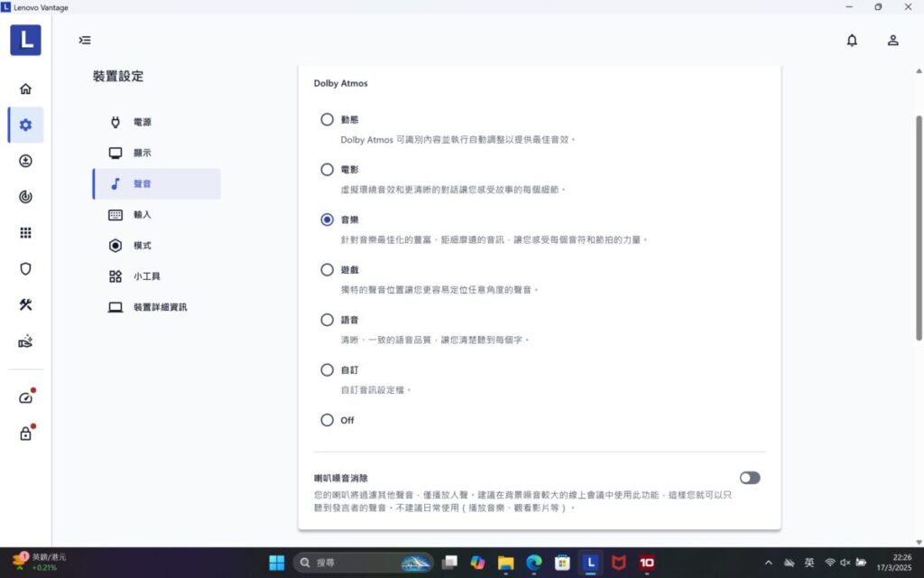Click the 喇叭噪音消除 label text
Screen dimensions: 924x578
(x=340, y=478)
